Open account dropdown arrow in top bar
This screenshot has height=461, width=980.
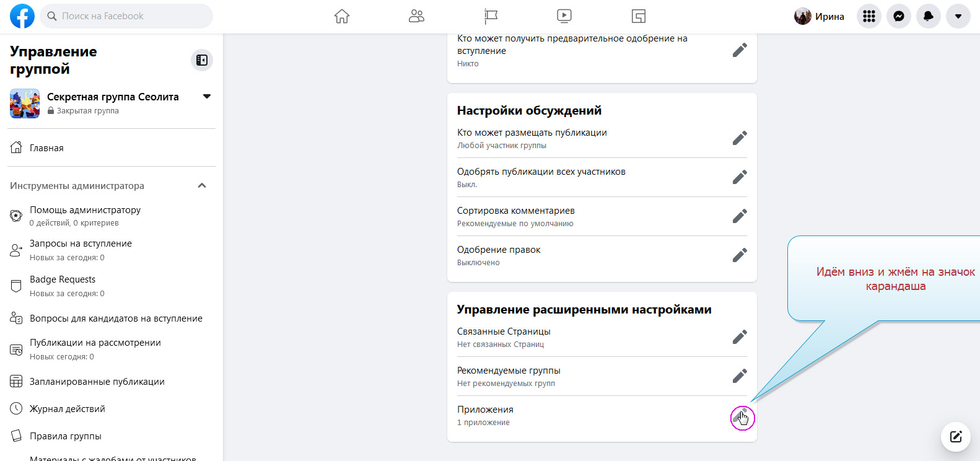pyautogui.click(x=958, y=17)
